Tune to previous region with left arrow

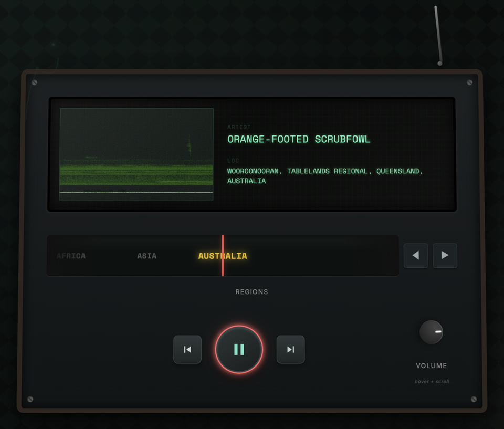[416, 255]
